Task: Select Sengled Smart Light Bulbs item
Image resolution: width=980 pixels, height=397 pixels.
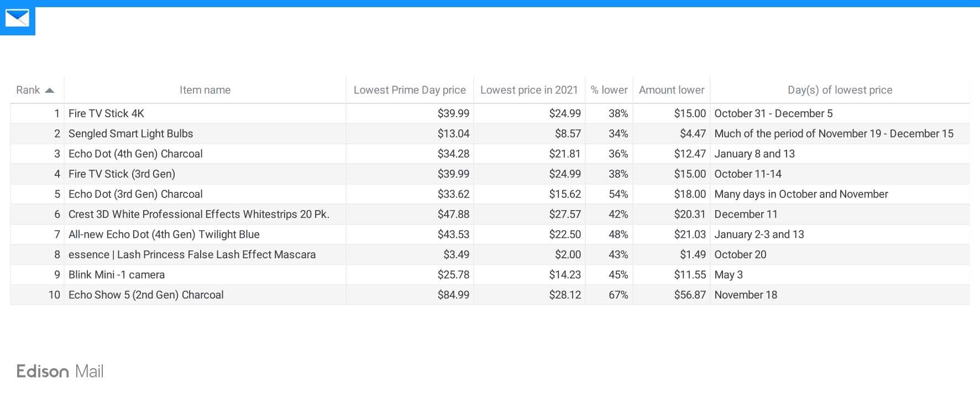Action: 131,134
